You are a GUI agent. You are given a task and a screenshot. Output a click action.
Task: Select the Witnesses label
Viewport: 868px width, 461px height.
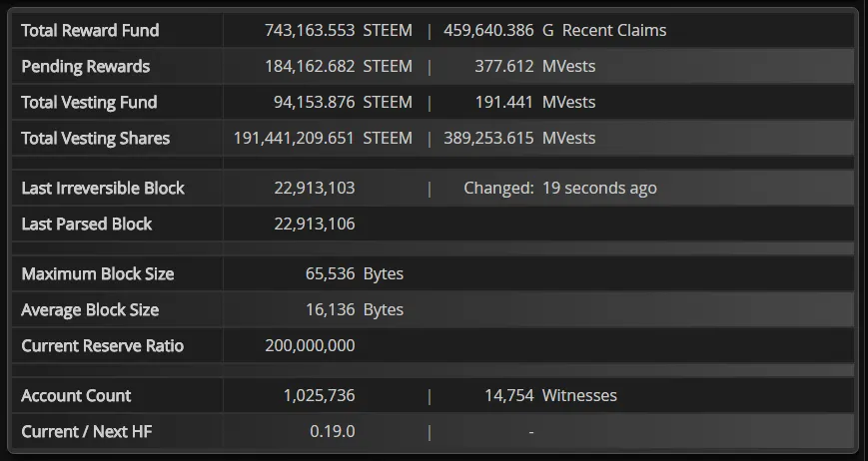coord(579,395)
